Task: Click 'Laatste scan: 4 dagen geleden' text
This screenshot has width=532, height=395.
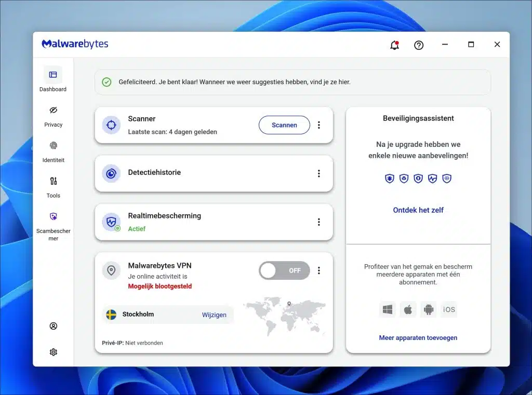Action: pos(172,132)
